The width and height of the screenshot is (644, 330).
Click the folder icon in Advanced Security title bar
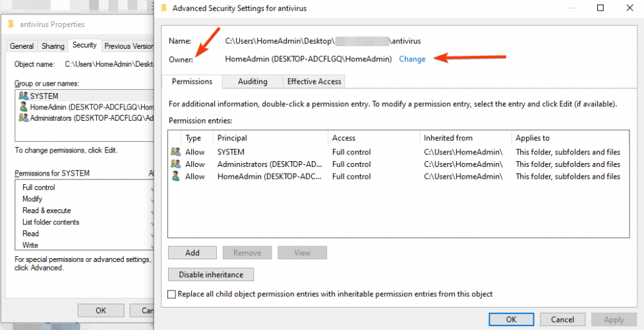click(x=163, y=9)
